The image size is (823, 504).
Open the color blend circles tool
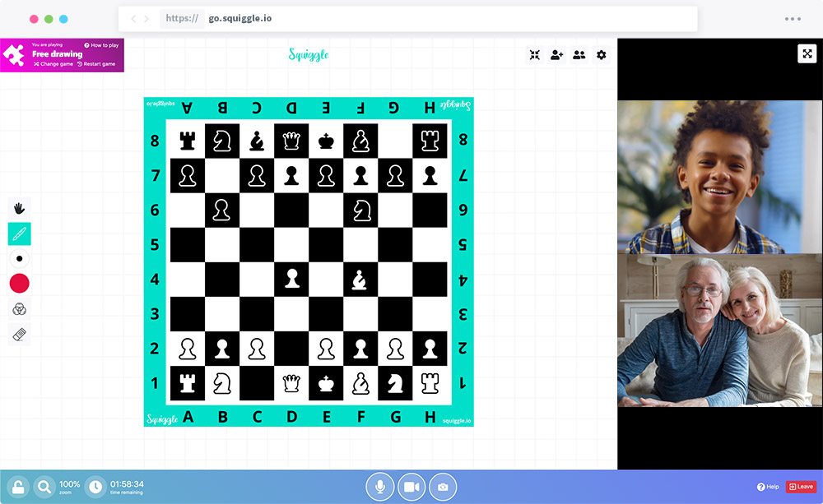[x=20, y=309]
